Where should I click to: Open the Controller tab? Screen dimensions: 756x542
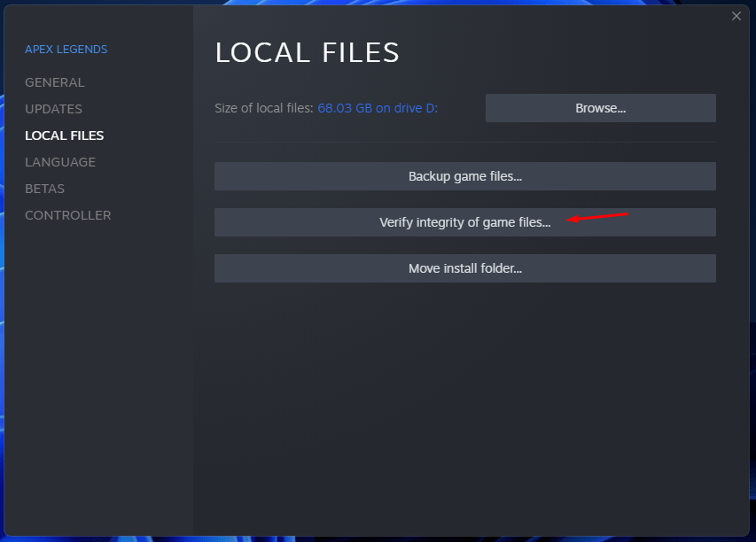[x=68, y=215]
